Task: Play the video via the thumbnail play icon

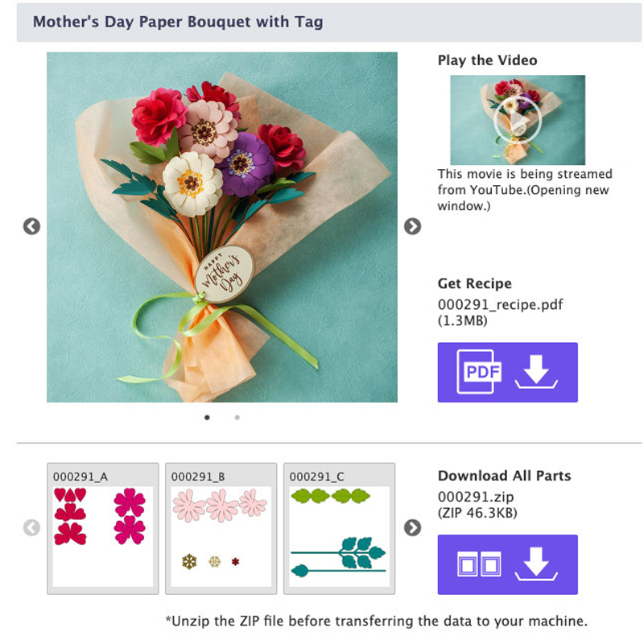Action: pyautogui.click(x=518, y=120)
